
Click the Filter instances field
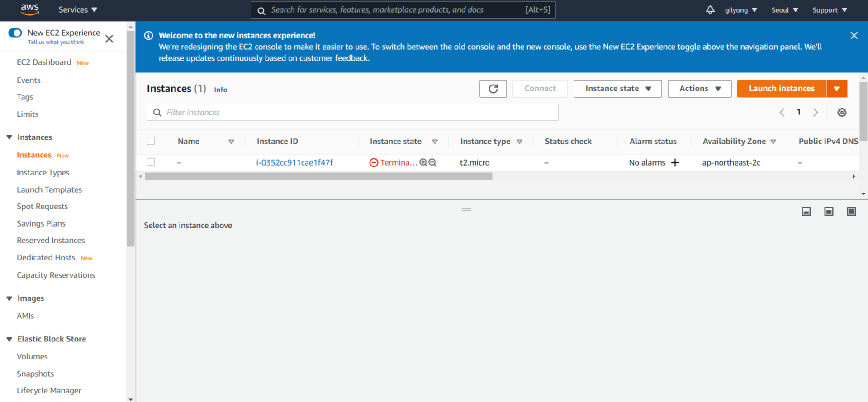(x=352, y=112)
